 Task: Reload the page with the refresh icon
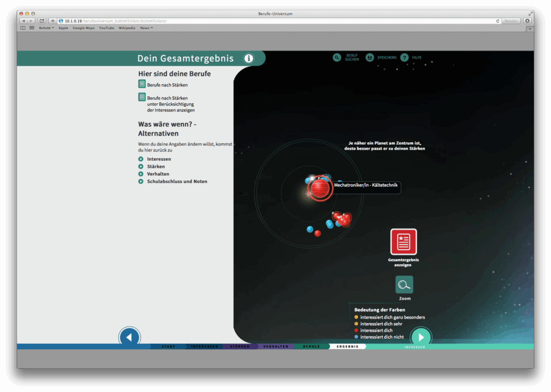(498, 21)
